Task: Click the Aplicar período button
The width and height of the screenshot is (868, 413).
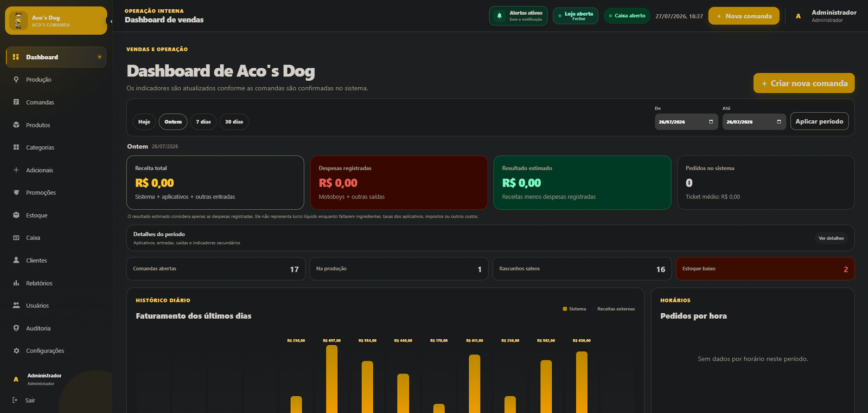Action: [819, 121]
